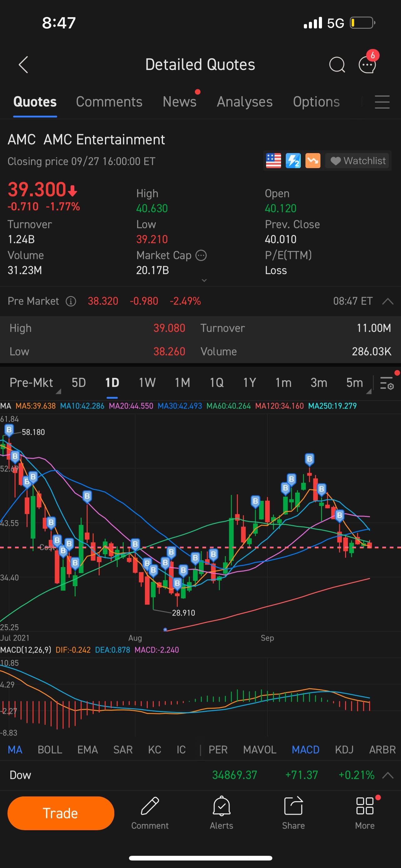Image resolution: width=401 pixels, height=868 pixels.
Task: Select the 1M chart range
Action: pos(182,383)
